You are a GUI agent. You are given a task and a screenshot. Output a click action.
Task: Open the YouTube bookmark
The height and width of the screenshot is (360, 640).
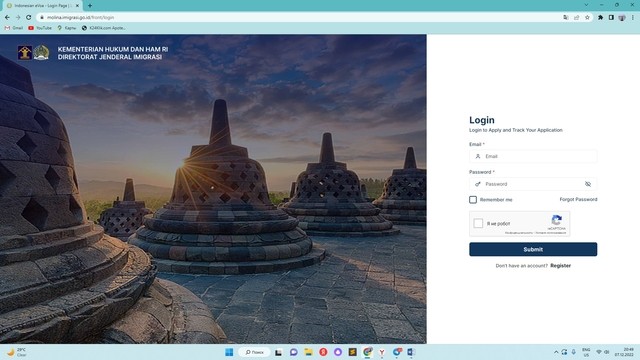click(40, 28)
